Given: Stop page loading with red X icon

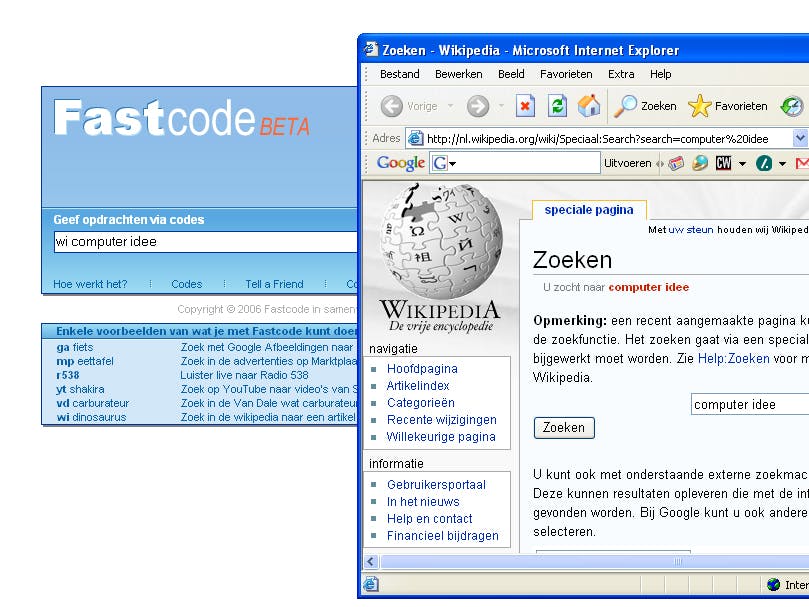Looking at the screenshot, I should [x=525, y=106].
